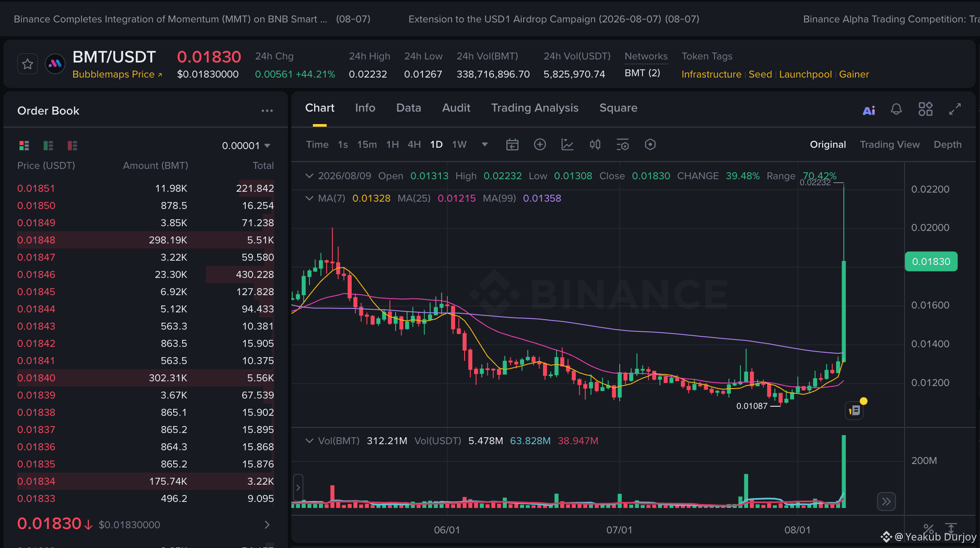Click the Gainer token tag
This screenshot has width=980, height=548.
click(x=854, y=75)
